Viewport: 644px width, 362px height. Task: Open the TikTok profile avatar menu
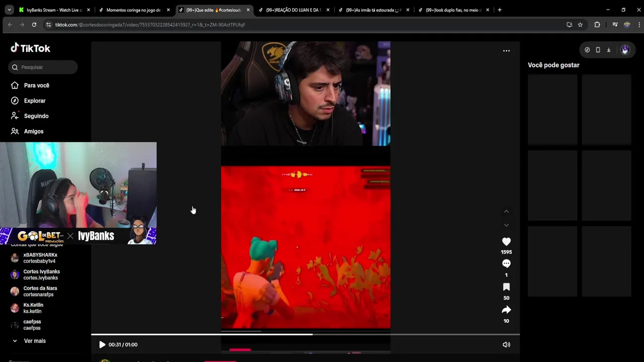click(x=625, y=50)
